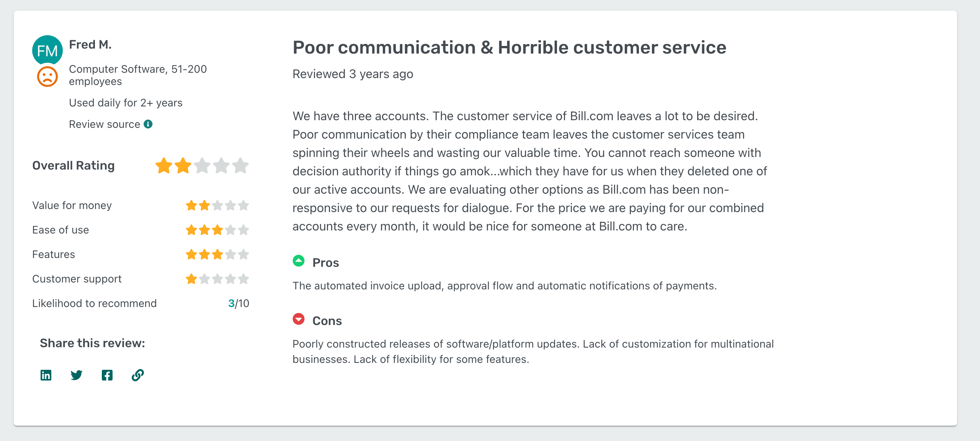Click the Computer Software employee info text
Image resolution: width=980 pixels, height=441 pixels.
[137, 75]
